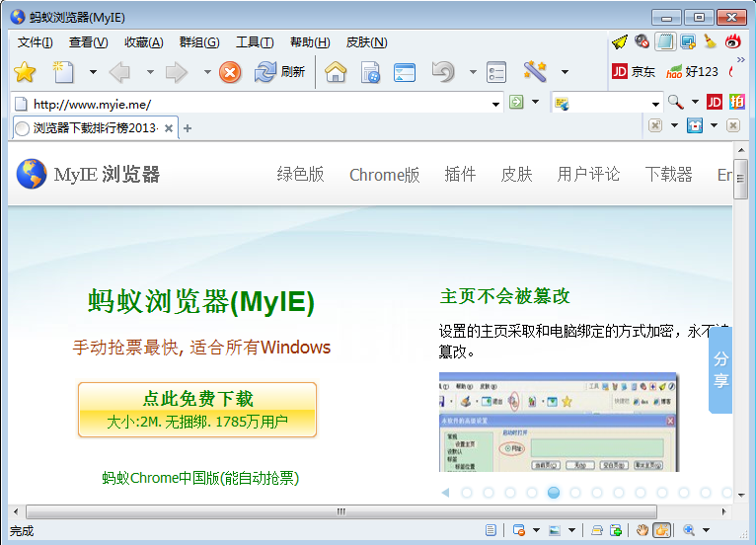756x545 pixels.
Task: Go back with the left arrow
Action: (119, 72)
